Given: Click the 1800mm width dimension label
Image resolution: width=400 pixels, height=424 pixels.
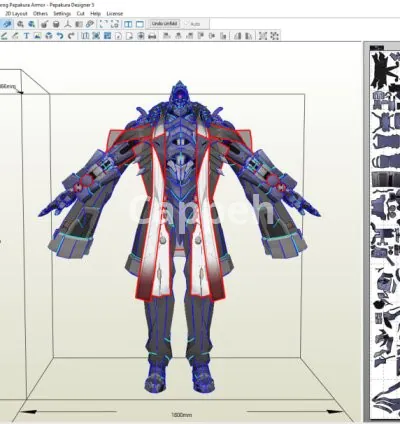Looking at the screenshot, I should click(181, 415).
